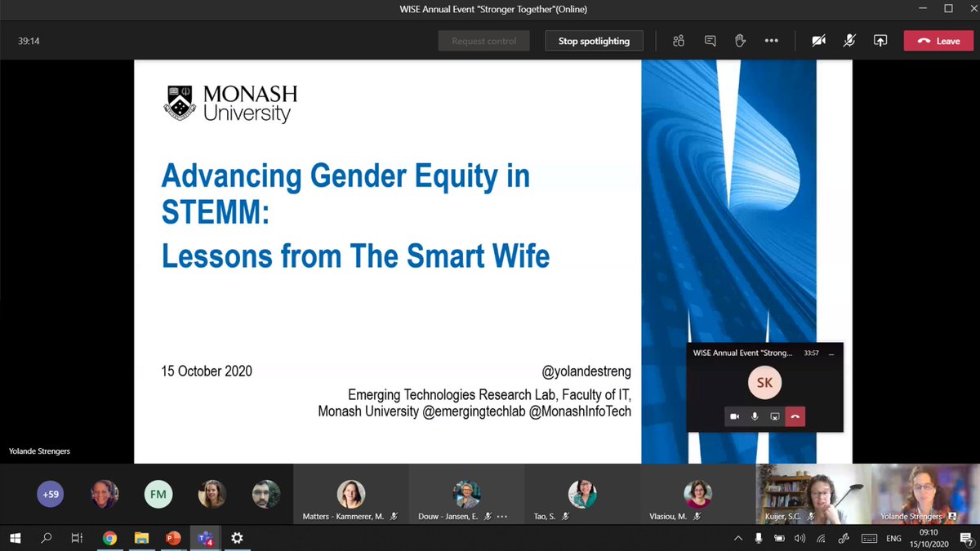Image resolution: width=980 pixels, height=551 pixels.
Task: Click Yolande Strengers presenter name label
Action: (x=39, y=451)
